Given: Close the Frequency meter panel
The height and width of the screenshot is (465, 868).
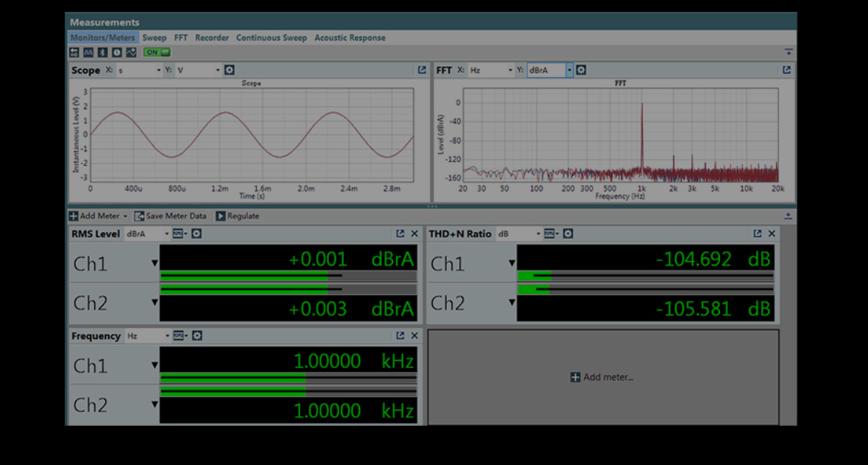Looking at the screenshot, I should tap(414, 336).
